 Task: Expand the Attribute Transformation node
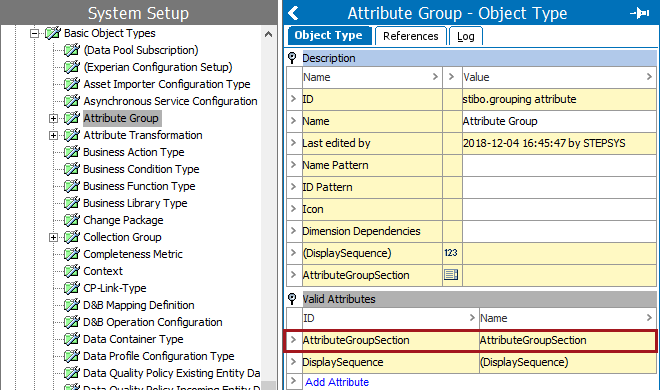(53, 135)
